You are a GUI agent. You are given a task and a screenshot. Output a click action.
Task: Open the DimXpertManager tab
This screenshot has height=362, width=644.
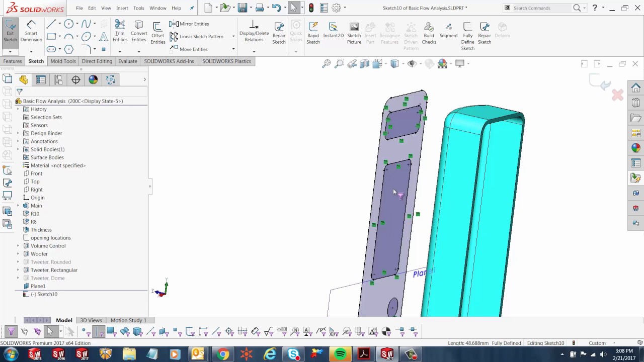coord(76,79)
